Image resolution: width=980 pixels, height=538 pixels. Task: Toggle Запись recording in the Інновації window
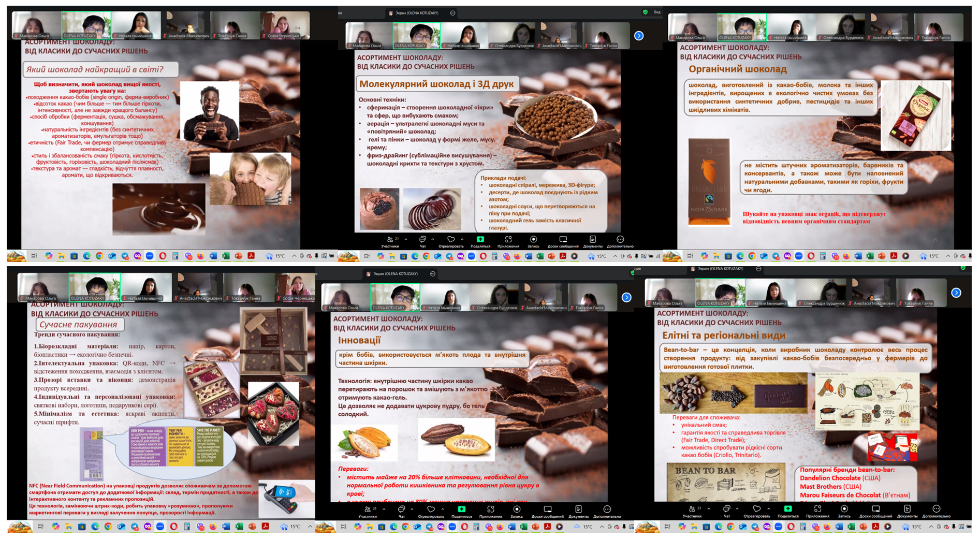(x=517, y=511)
